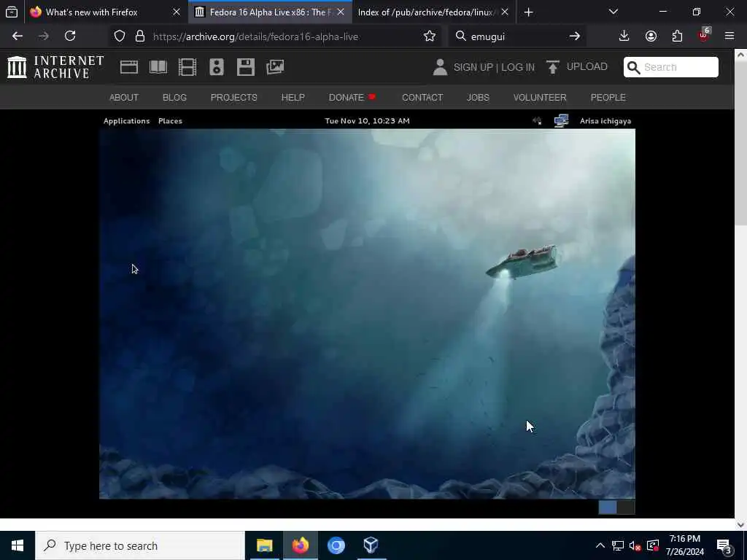
Task: Open the CONTACT link
Action: 422,98
